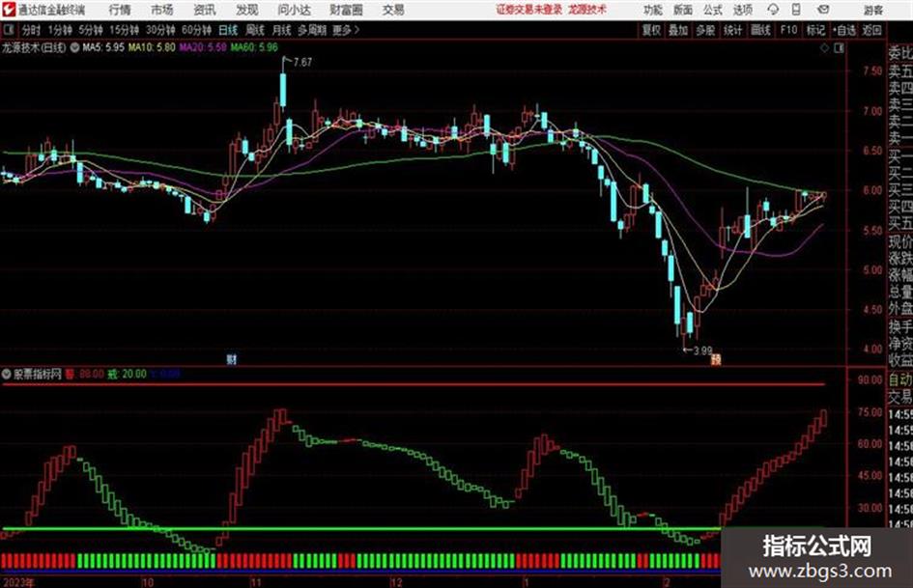Open the mail envelope icon
The width and height of the screenshot is (913, 588).
tap(823, 10)
